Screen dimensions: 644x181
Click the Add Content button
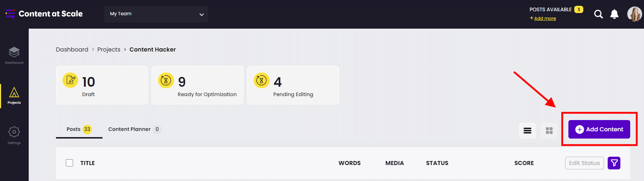599,129
